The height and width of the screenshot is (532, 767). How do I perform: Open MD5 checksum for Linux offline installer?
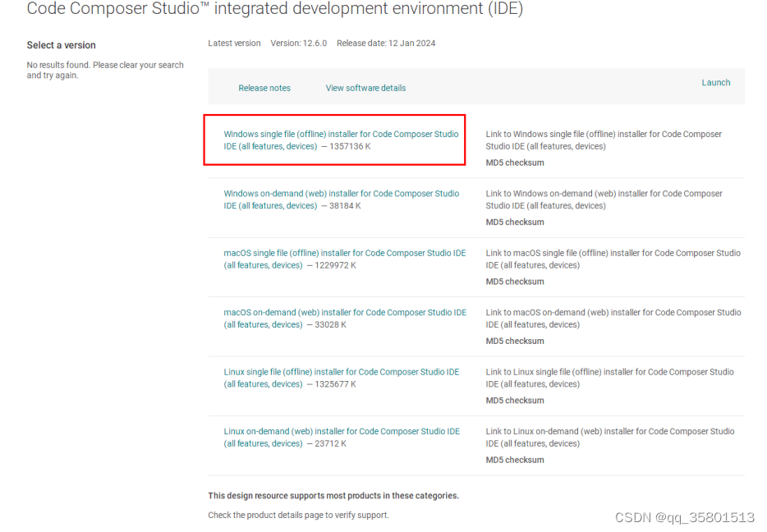[515, 401]
